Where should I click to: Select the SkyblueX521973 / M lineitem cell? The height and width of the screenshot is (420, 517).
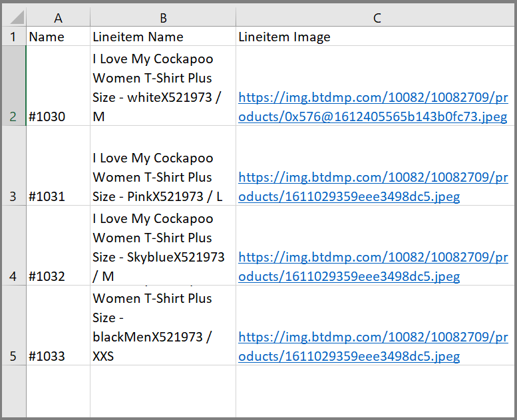click(163, 246)
